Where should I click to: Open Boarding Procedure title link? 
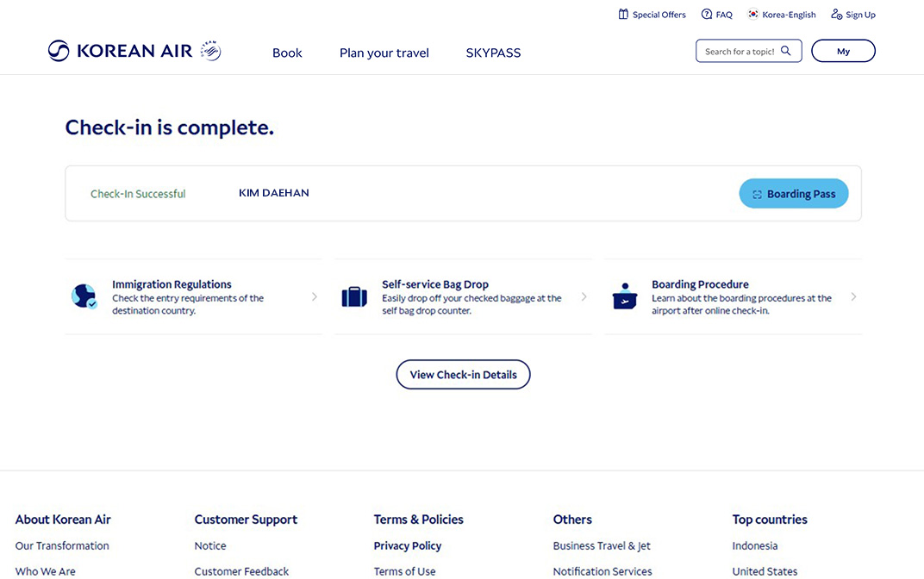(700, 284)
